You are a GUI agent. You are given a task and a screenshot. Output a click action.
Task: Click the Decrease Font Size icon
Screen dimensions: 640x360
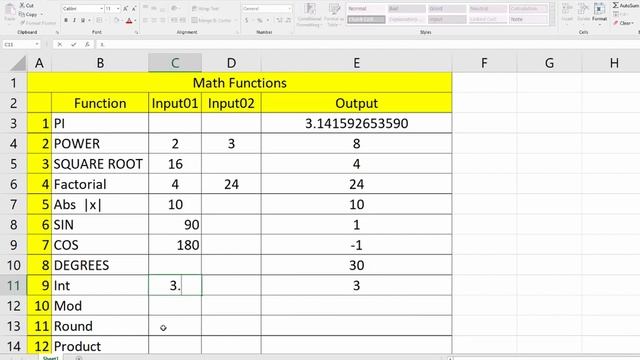pos(133,9)
